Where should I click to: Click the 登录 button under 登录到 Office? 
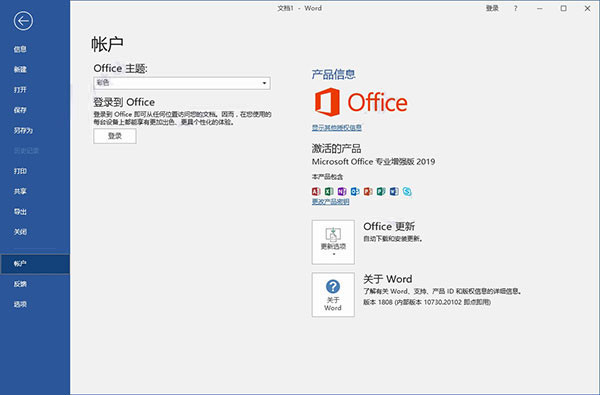(115, 136)
